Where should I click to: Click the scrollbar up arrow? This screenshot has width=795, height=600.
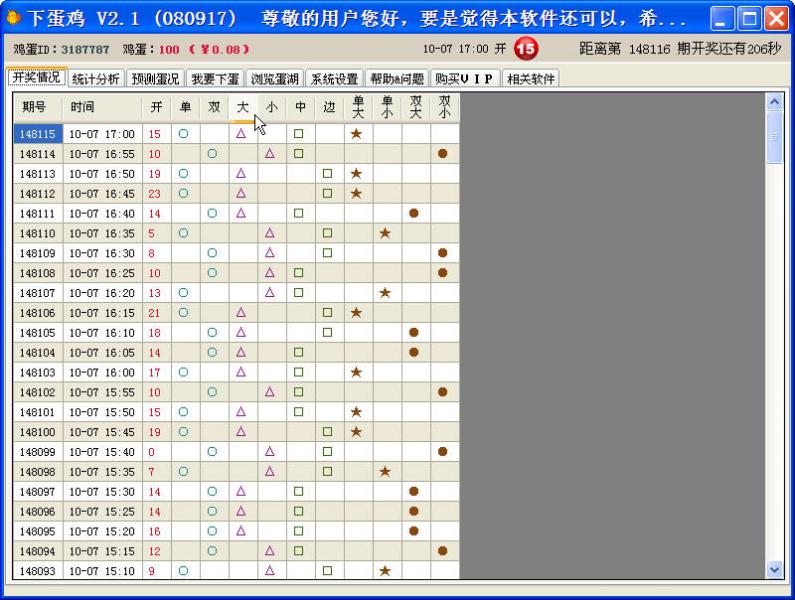[x=774, y=102]
